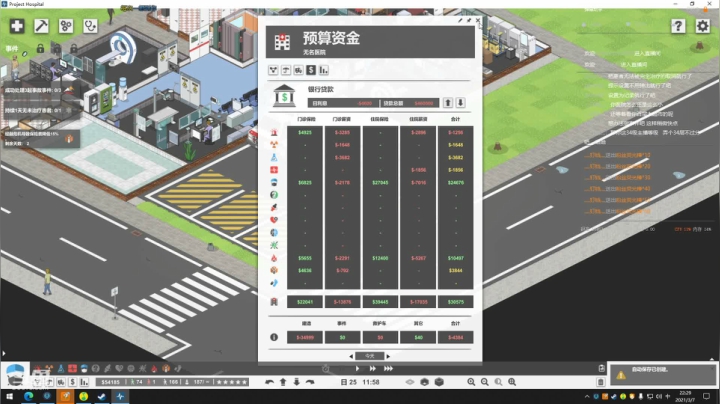
Task: Click the first magnifier zoom icon
Action: (471, 382)
